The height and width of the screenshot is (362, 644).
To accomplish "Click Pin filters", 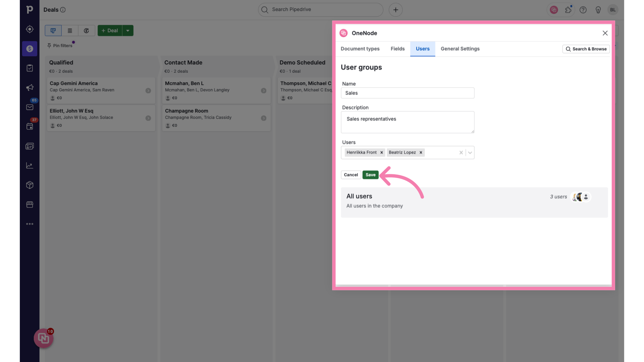I will coord(60,46).
